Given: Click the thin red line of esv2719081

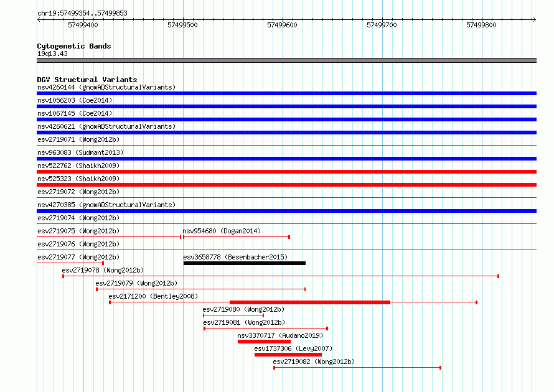Looking at the screenshot, I should coord(266,329).
